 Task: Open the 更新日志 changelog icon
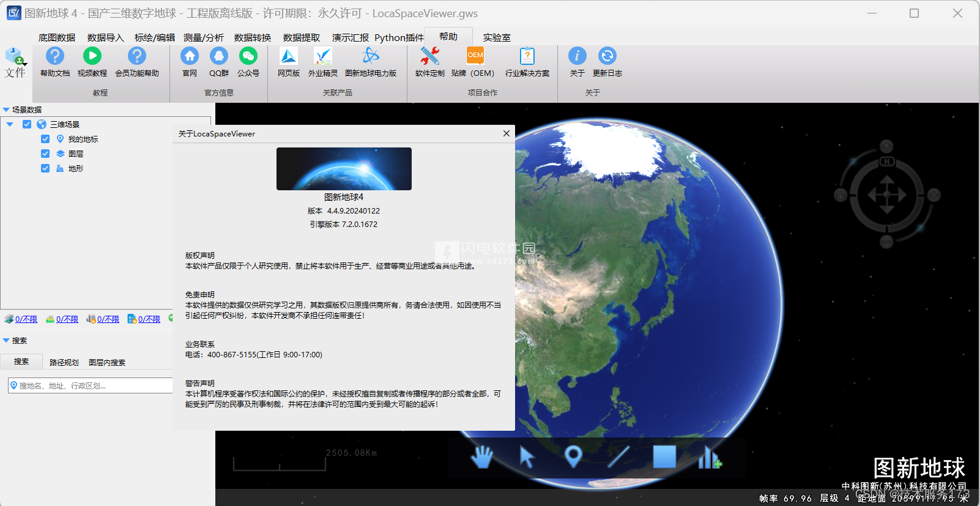click(x=607, y=56)
